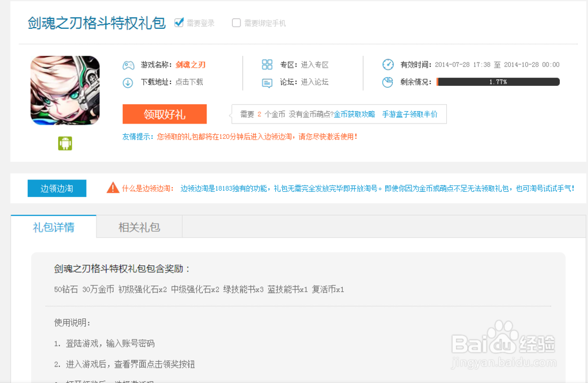This screenshot has width=588, height=383.
Task: Click the blue 边领边淘 button
Action: (x=56, y=188)
